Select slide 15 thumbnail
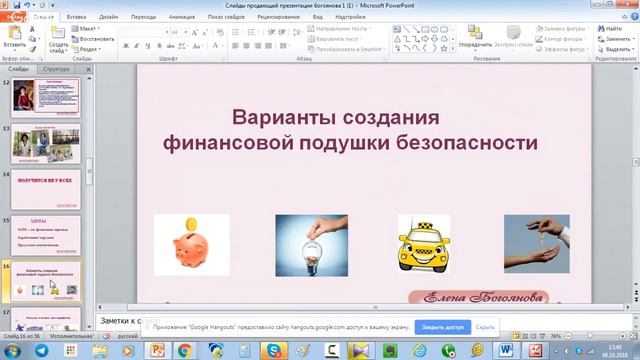 pos(46,236)
